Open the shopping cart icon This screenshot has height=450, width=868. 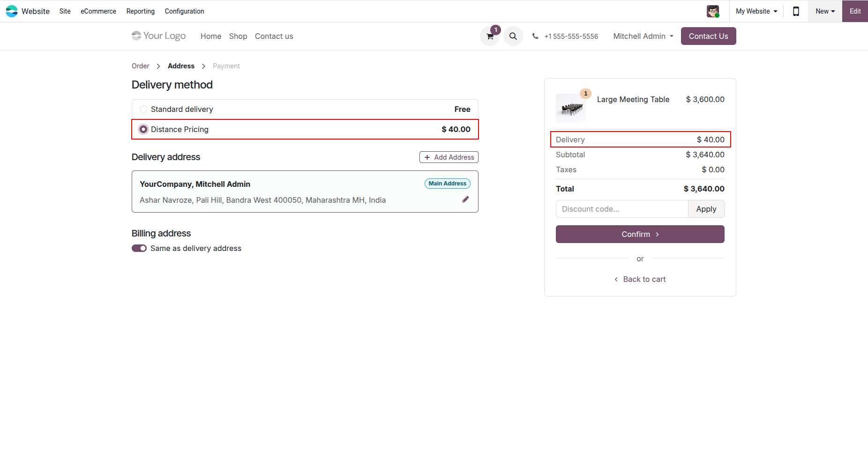[x=489, y=36]
